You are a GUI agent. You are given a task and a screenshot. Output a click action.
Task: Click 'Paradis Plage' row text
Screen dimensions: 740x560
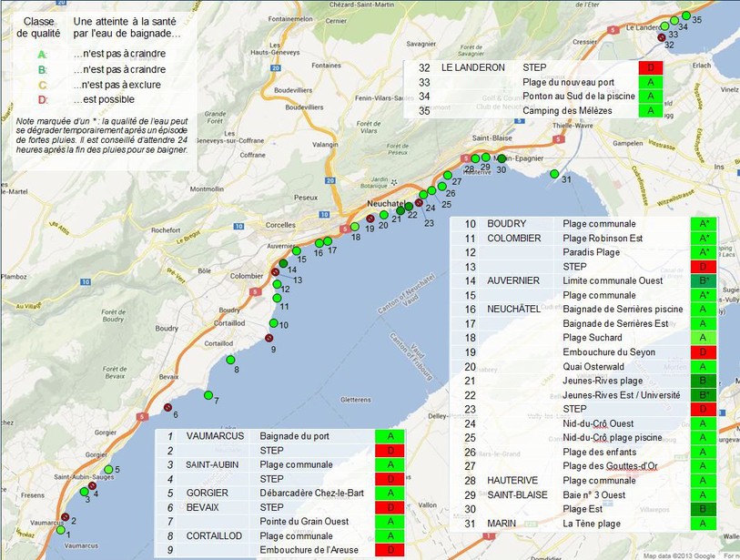[592, 252]
